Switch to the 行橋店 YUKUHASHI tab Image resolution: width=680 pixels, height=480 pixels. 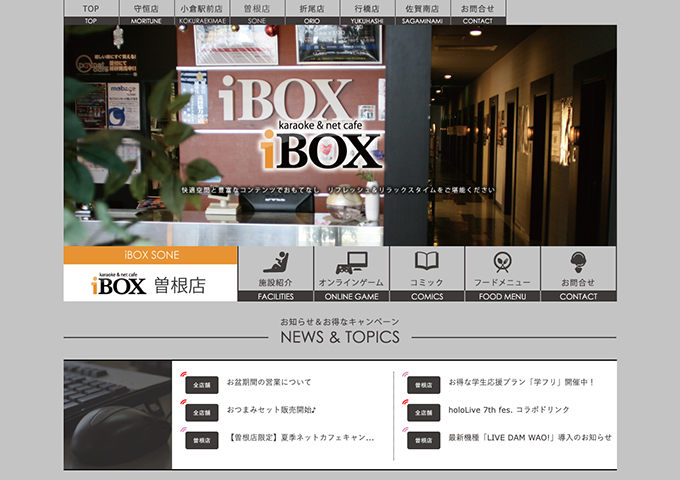coord(368,13)
